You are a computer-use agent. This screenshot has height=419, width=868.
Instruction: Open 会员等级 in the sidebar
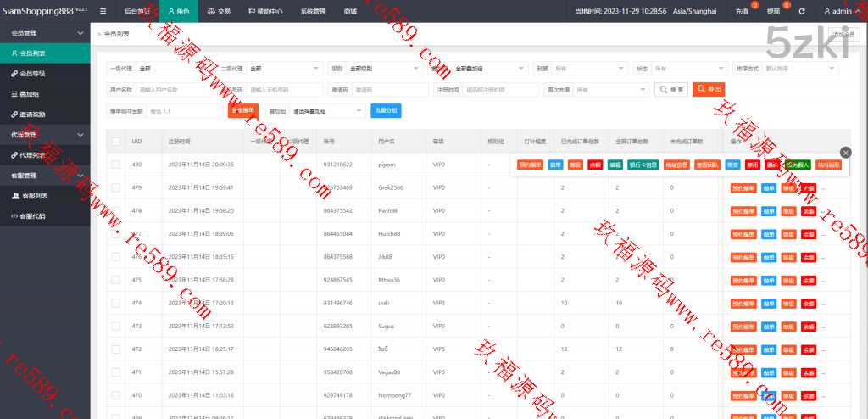tap(34, 74)
